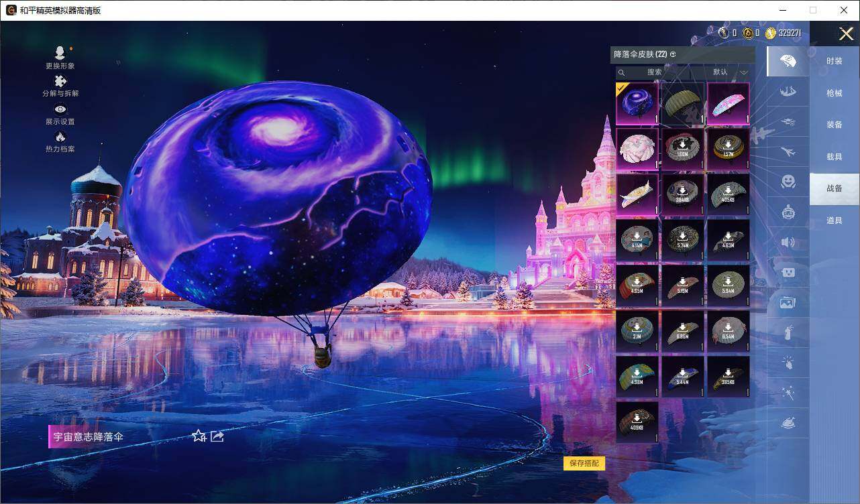The width and height of the screenshot is (860, 504).
Task: Select the magic wand effects category icon
Action: coord(788,393)
